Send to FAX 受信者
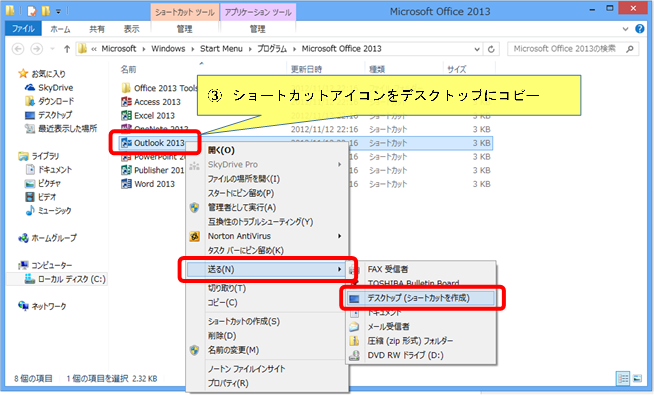The height and width of the screenshot is (395, 654). click(421, 269)
